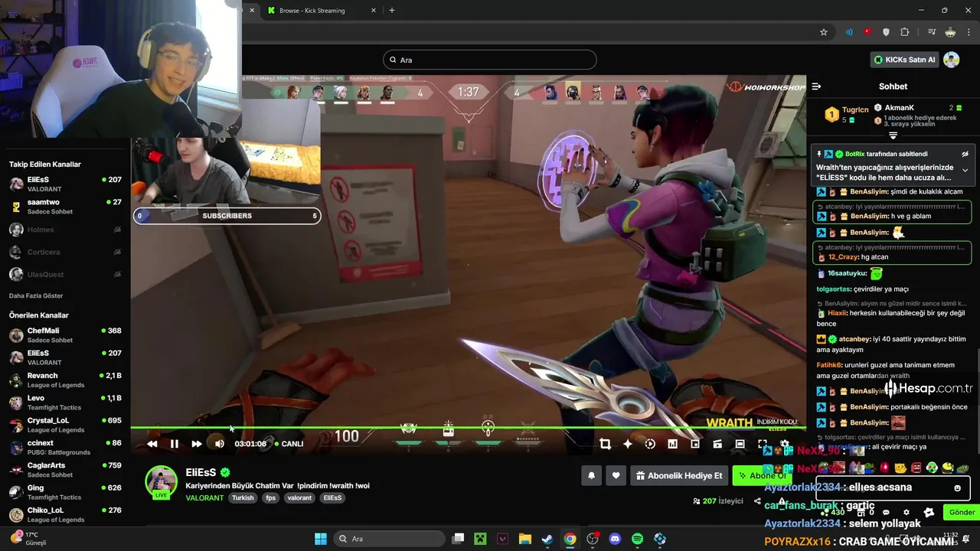The image size is (980, 551).
Task: Click Abonelik Hediye Et button
Action: (679, 475)
